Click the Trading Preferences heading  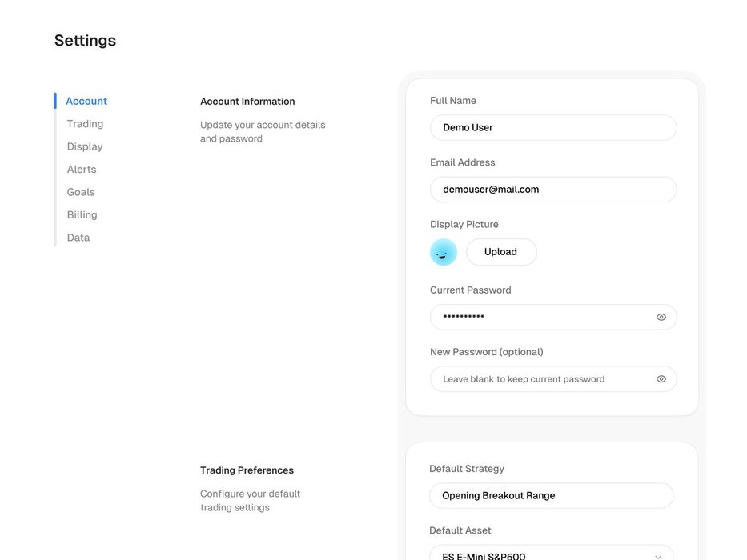coord(247,470)
